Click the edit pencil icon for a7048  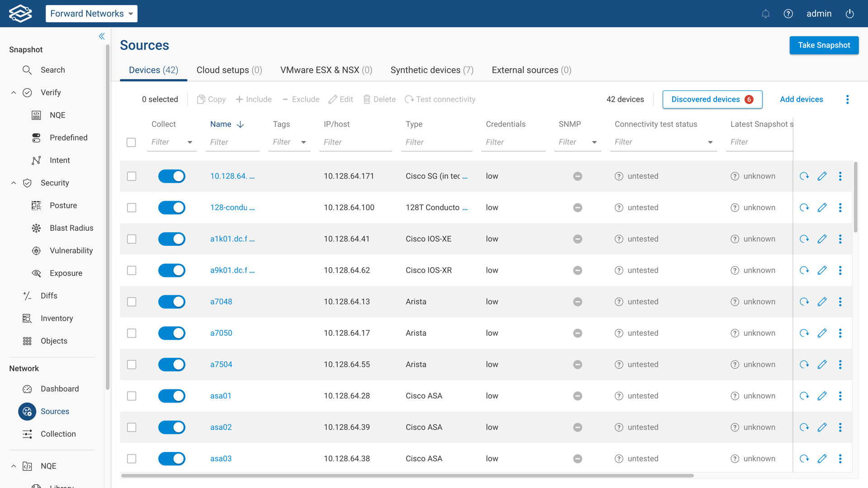tap(822, 302)
